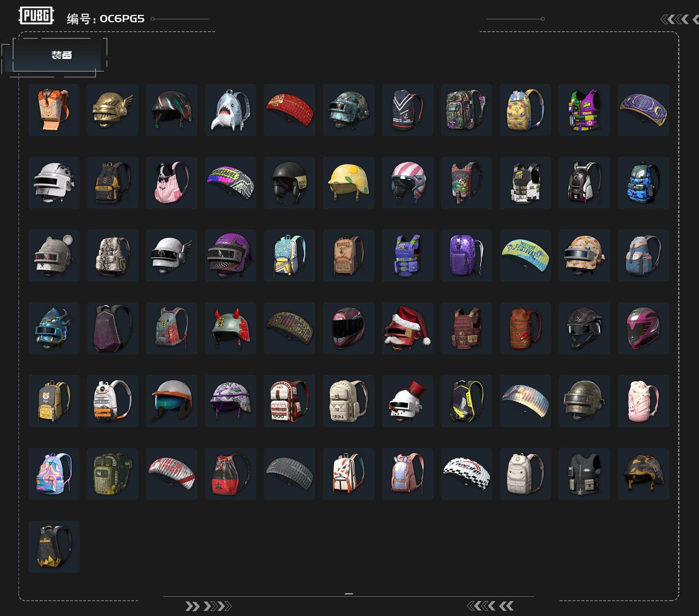
Task: Select the Vikendi Snow Sports backpack
Action: tap(112, 401)
